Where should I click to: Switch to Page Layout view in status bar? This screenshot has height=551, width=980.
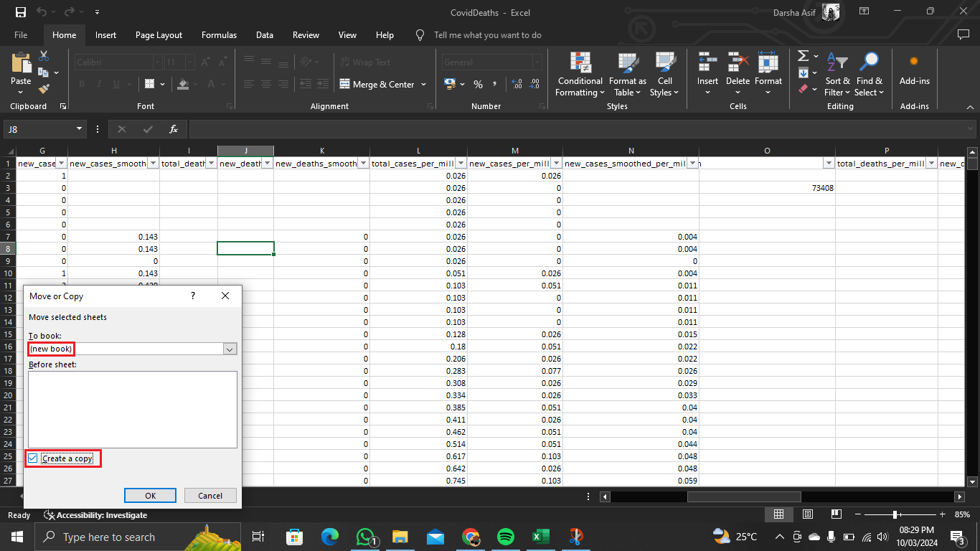pyautogui.click(x=807, y=514)
